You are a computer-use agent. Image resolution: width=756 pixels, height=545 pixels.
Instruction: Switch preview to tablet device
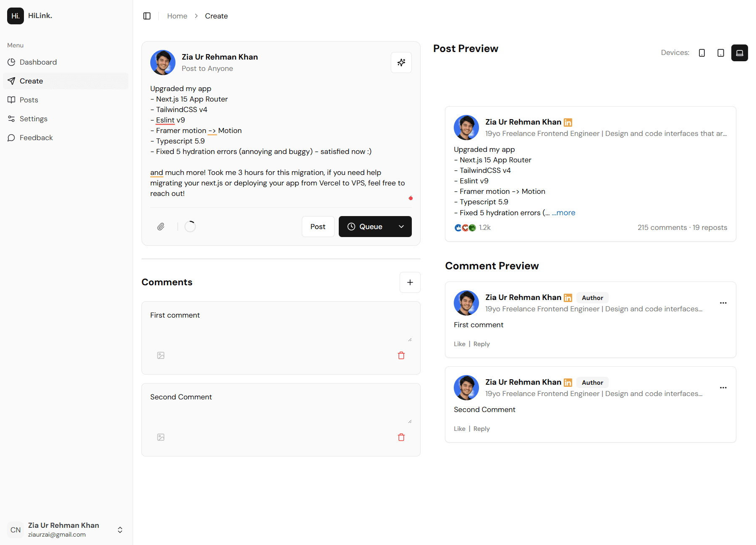(720, 53)
